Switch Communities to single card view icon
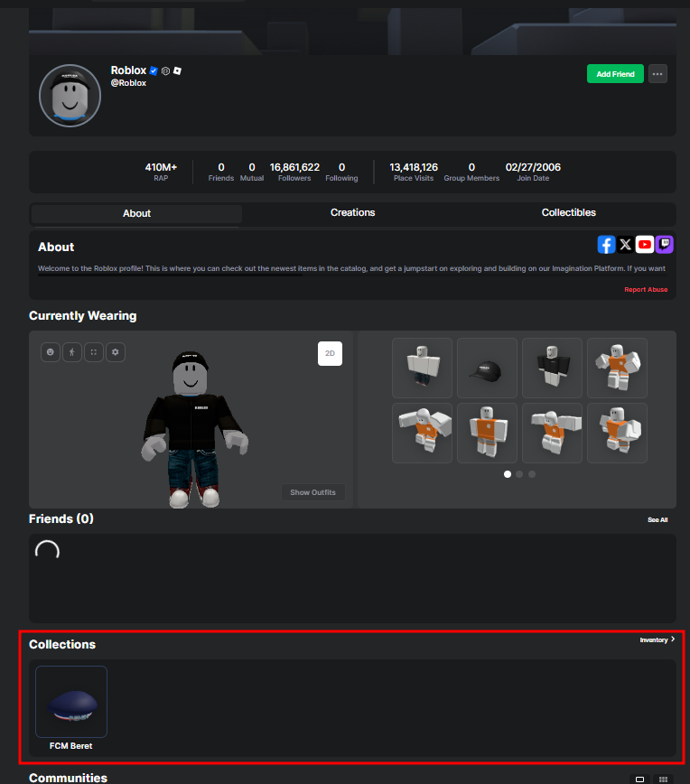 click(x=639, y=779)
